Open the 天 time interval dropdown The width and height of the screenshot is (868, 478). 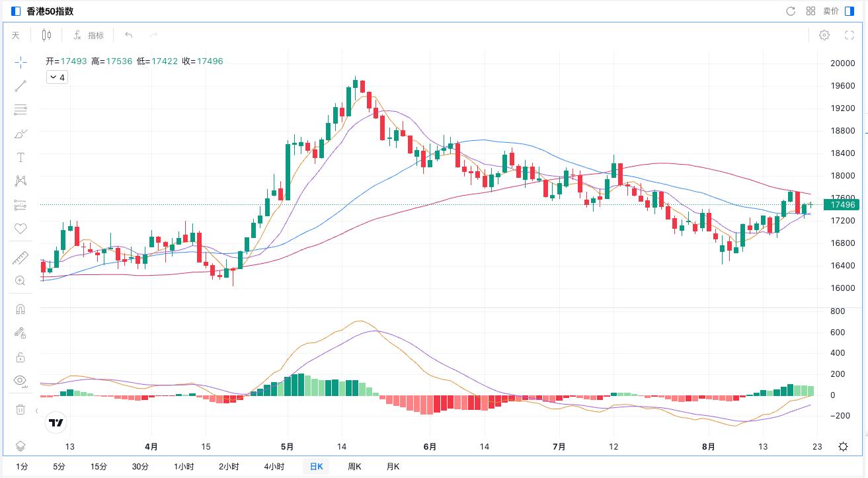pos(16,36)
